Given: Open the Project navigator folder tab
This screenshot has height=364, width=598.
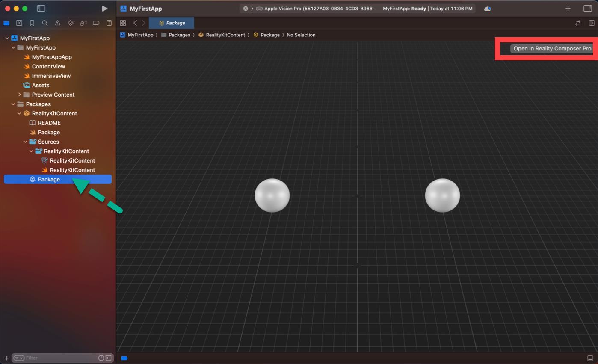Looking at the screenshot, I should click(6, 23).
